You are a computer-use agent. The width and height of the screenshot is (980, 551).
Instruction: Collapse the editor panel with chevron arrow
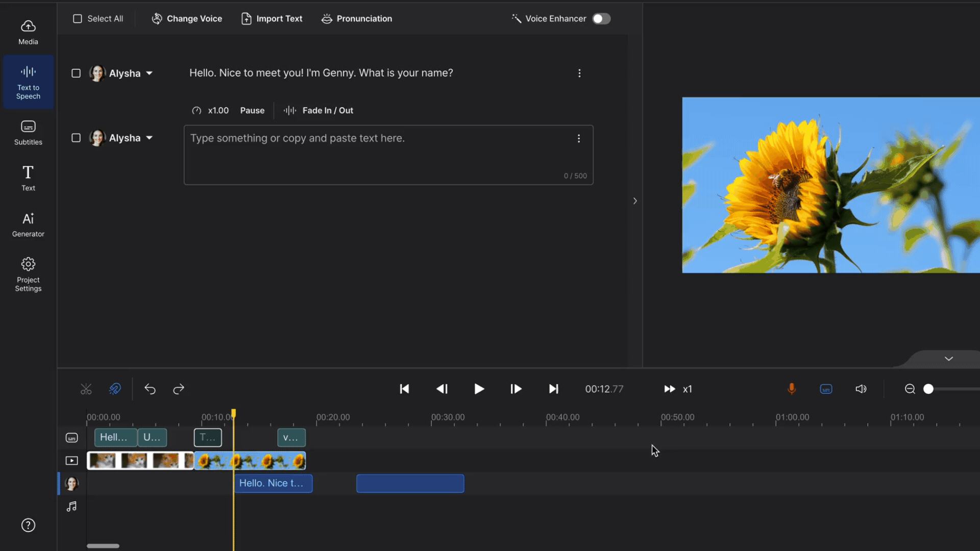pyautogui.click(x=635, y=201)
